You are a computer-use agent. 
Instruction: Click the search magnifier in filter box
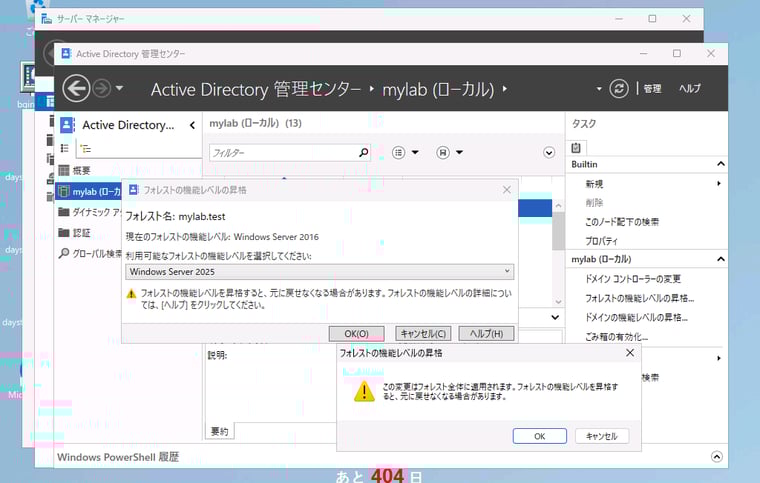(363, 152)
